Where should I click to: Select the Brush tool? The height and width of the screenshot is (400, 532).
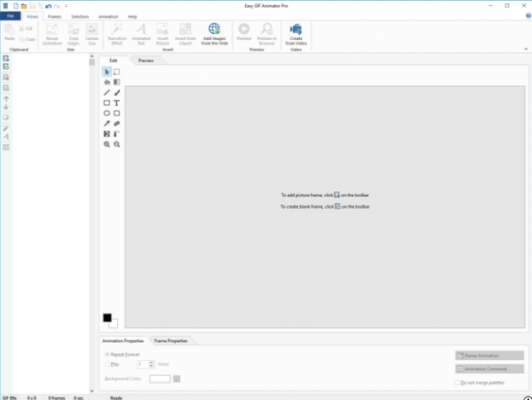coord(116,93)
